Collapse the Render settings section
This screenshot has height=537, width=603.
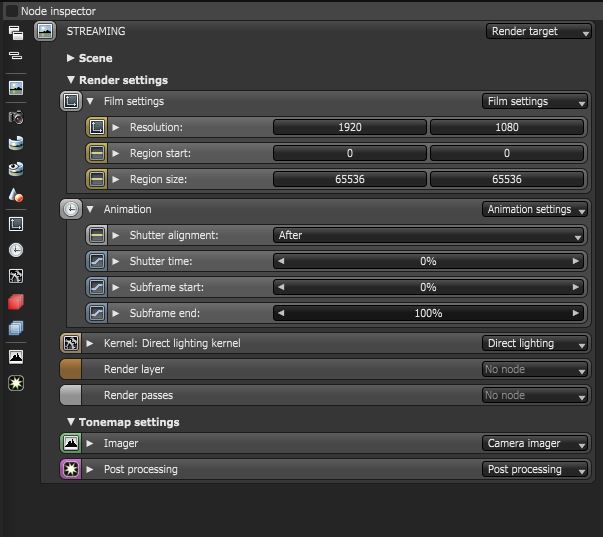coord(71,80)
